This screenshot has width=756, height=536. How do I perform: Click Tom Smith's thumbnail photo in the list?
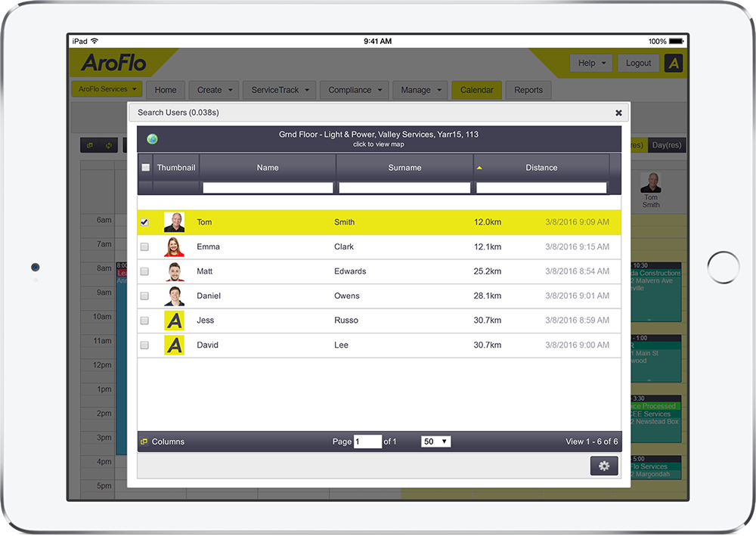174,222
